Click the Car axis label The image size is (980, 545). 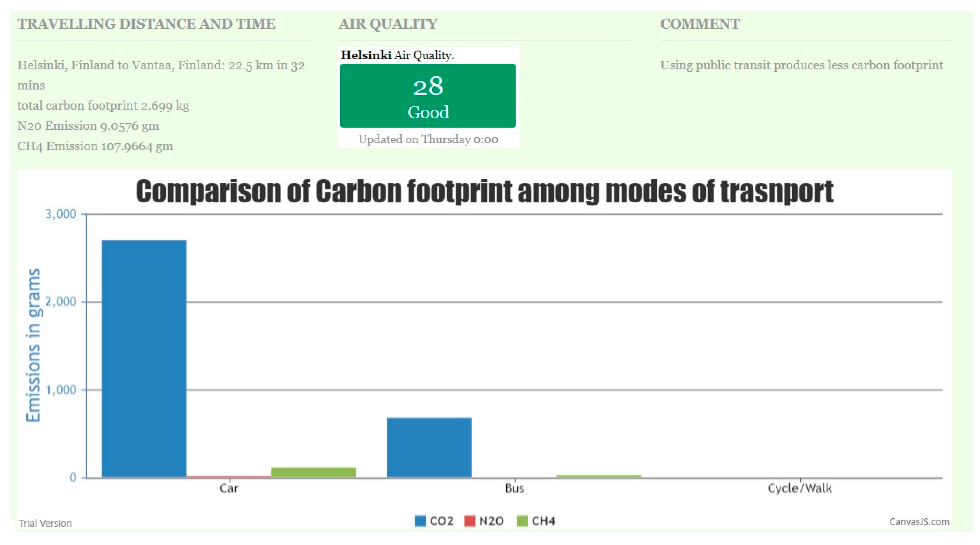(229, 488)
